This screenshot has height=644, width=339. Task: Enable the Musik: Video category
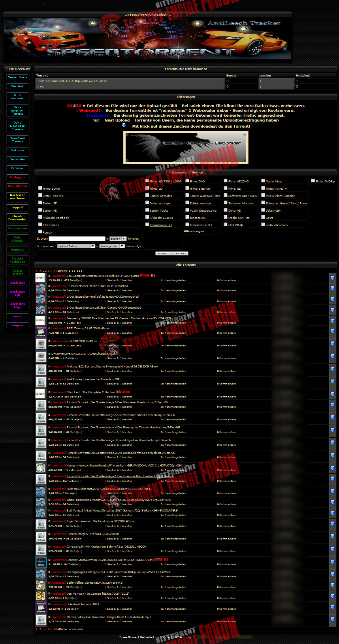pyautogui.click(x=263, y=181)
